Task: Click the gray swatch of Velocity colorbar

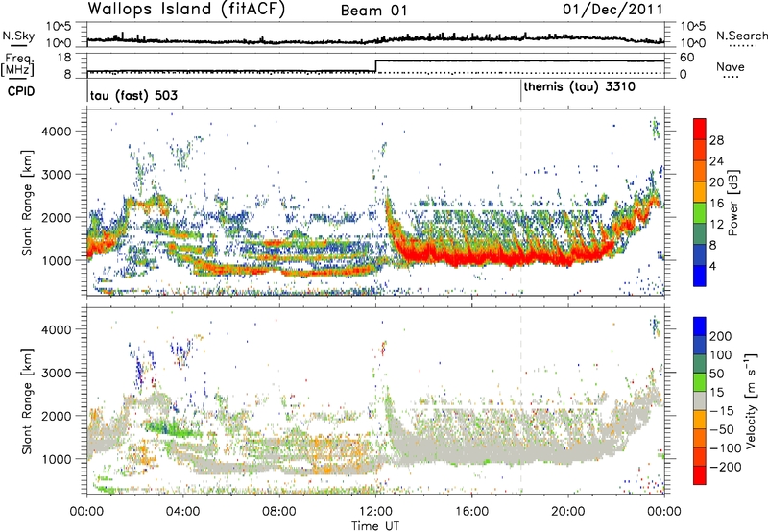Action: [700, 401]
